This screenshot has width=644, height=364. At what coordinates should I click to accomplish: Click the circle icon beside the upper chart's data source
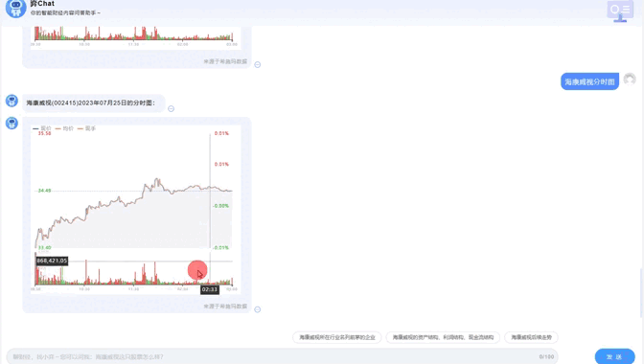(x=258, y=65)
